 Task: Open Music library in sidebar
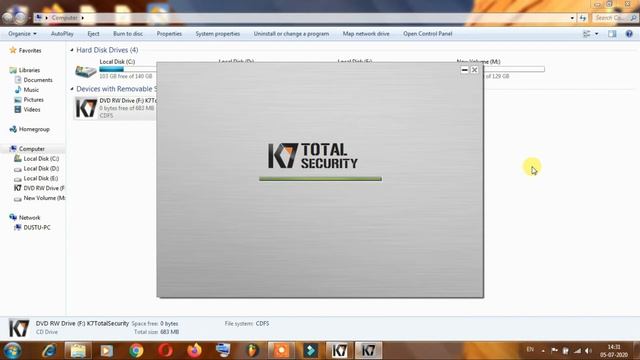click(x=31, y=90)
